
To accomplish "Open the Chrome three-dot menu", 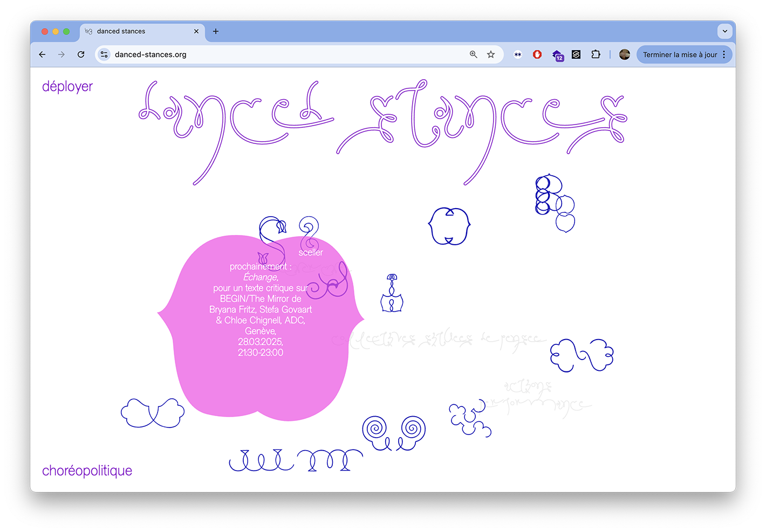I will point(724,54).
